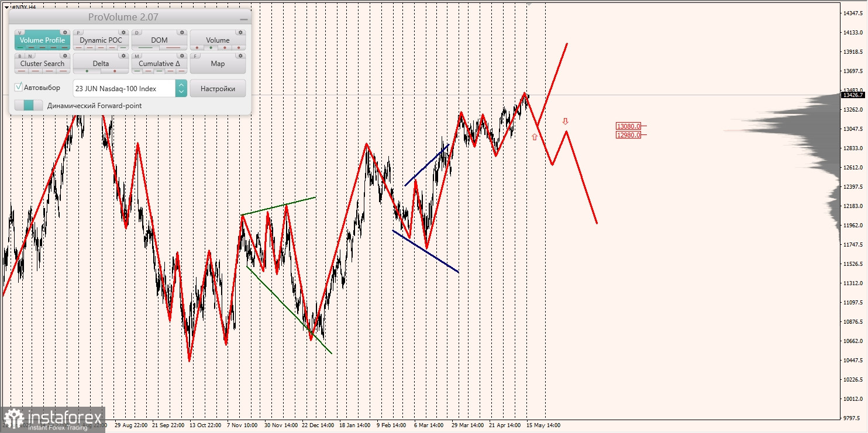Open DOM gear settings
This screenshot has width=868, height=433.
pyautogui.click(x=182, y=32)
